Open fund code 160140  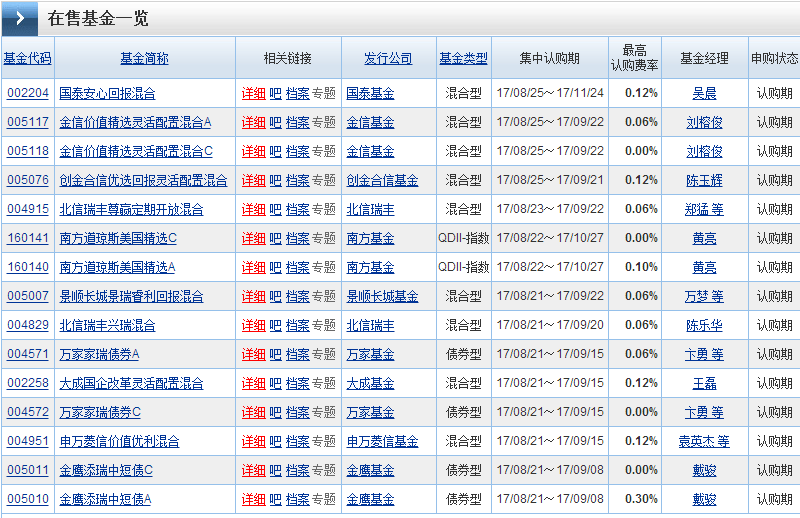coord(28,267)
